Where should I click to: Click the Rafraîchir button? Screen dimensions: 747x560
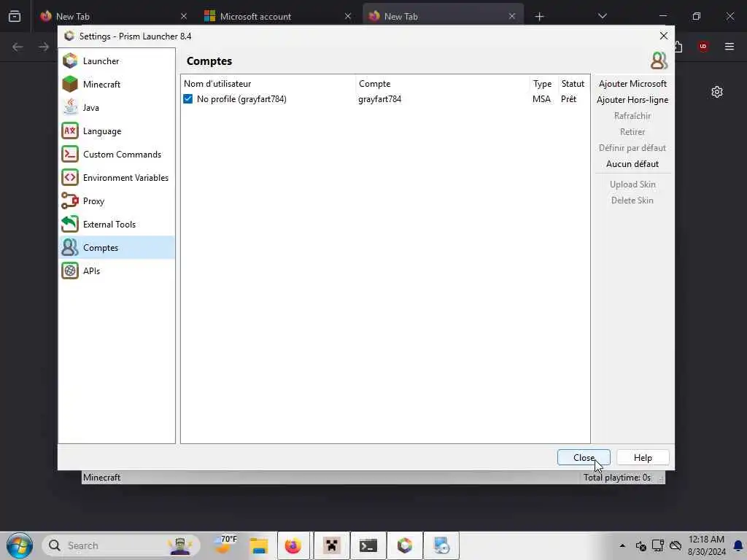[632, 116]
